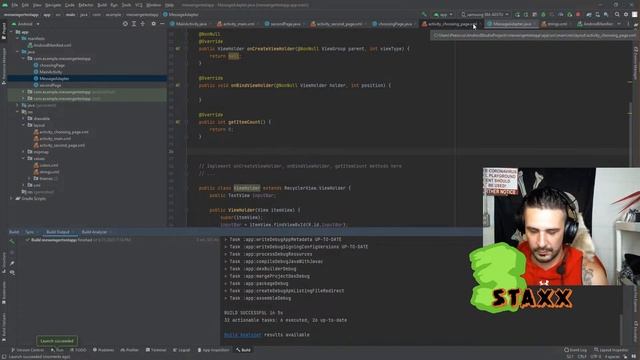This screenshot has height=360, width=640.
Task: Open the Refactor menu
Action: coord(86,5)
